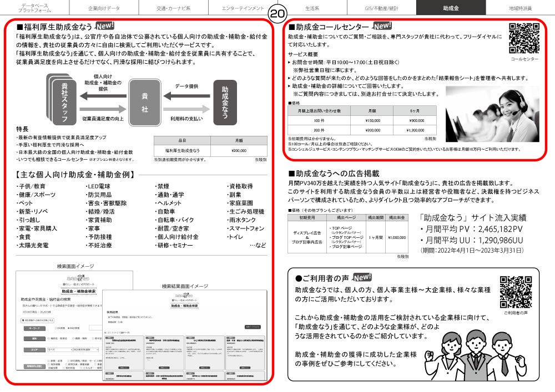Screen dimensions: 555x392
Task: Click the 家電・家具購入 list item
Action: tap(37, 228)
